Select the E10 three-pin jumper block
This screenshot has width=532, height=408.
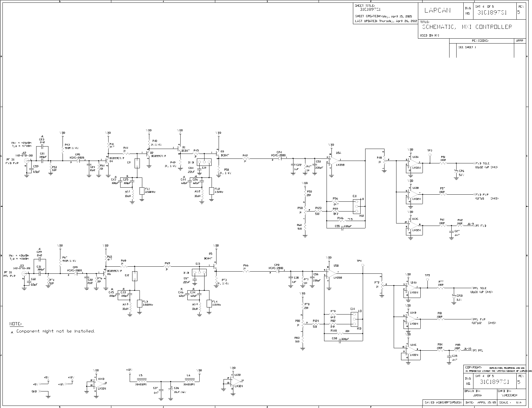(x=204, y=162)
